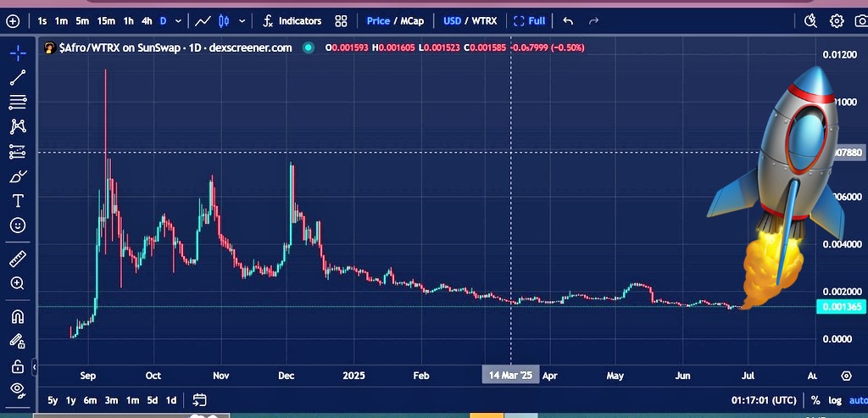
Task: Select the 5m timeframe
Action: (x=82, y=21)
